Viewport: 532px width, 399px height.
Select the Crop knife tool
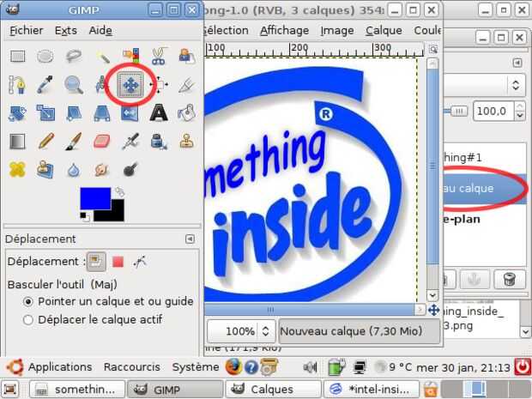[186, 85]
